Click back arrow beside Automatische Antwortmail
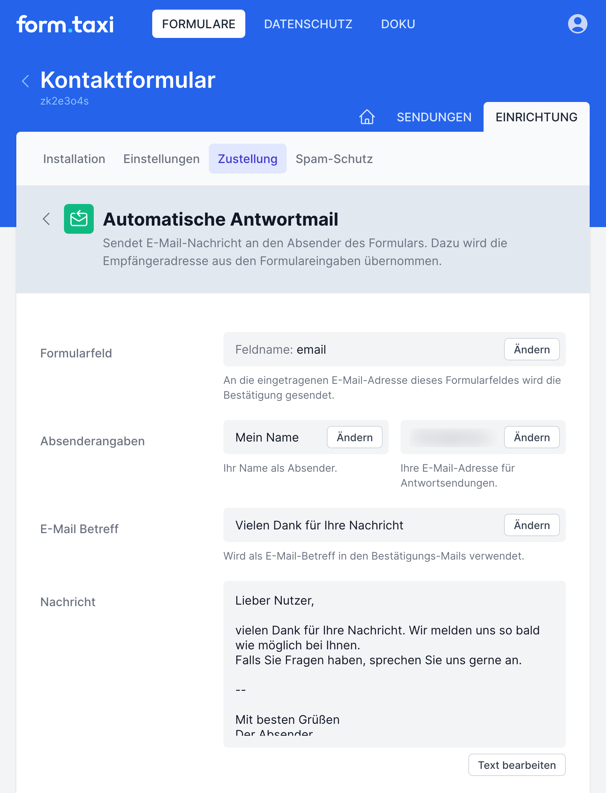 click(x=46, y=219)
